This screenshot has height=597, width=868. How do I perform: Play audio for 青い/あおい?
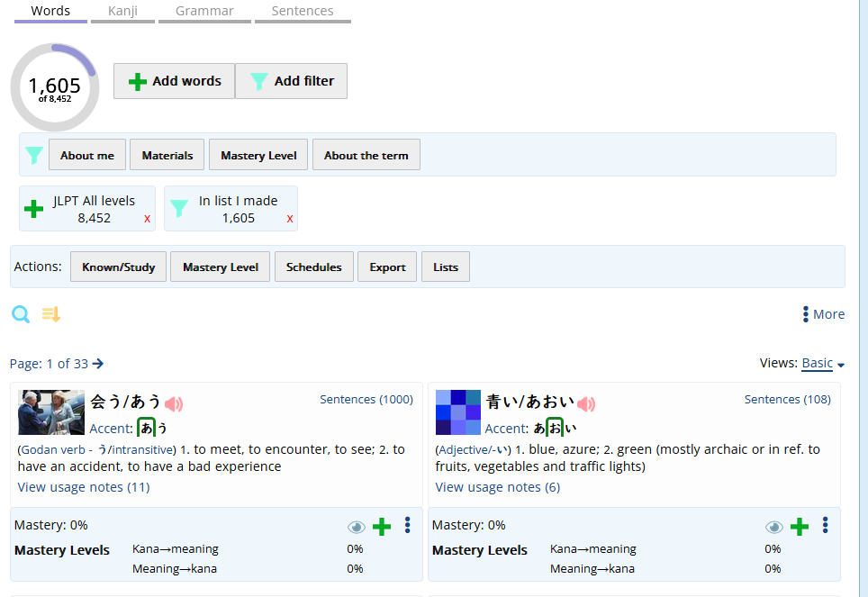coord(586,403)
